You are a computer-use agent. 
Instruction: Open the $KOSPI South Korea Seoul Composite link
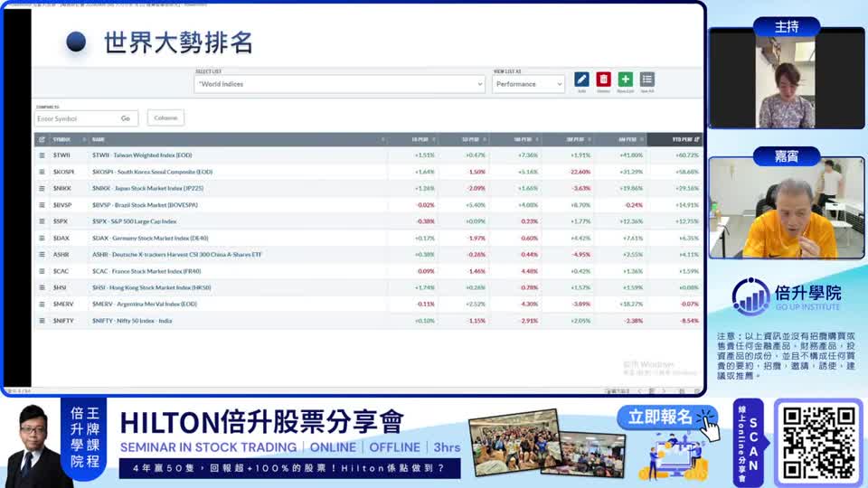pyautogui.click(x=152, y=172)
